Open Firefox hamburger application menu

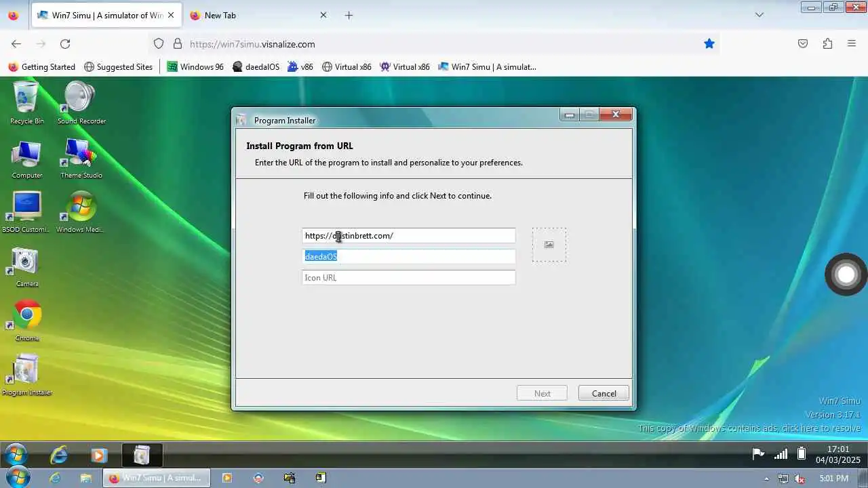[852, 43]
